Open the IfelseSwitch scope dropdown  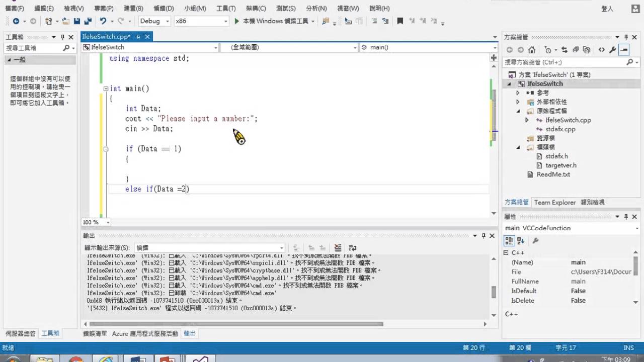[150, 47]
